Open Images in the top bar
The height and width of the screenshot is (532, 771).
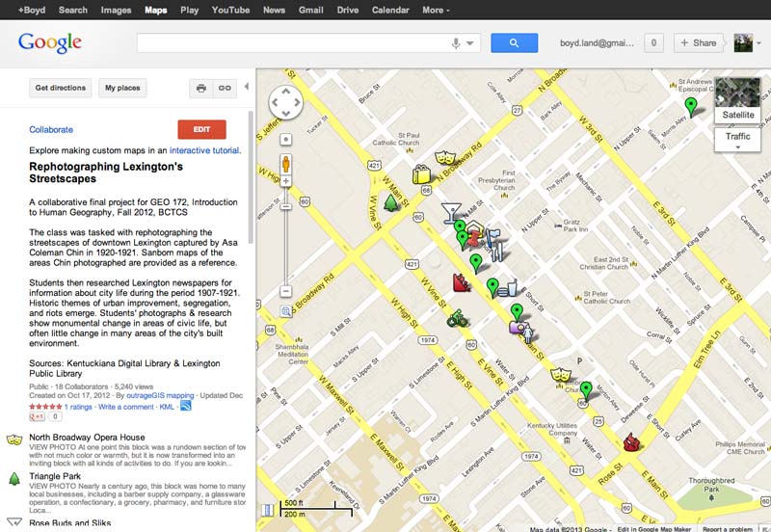(116, 10)
